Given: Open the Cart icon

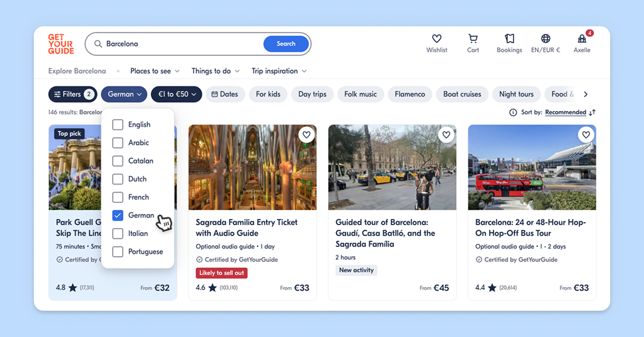Looking at the screenshot, I should (x=473, y=39).
